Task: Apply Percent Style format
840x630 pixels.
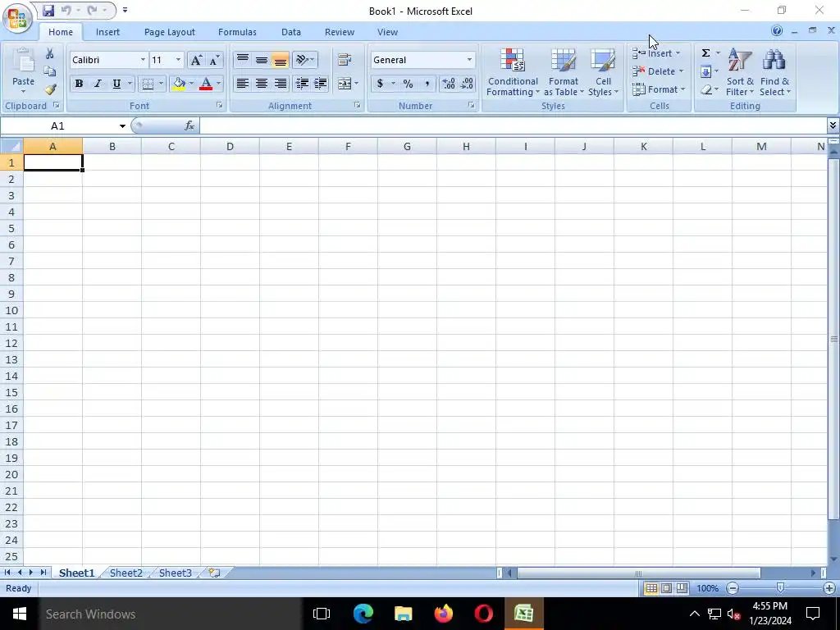Action: [409, 84]
